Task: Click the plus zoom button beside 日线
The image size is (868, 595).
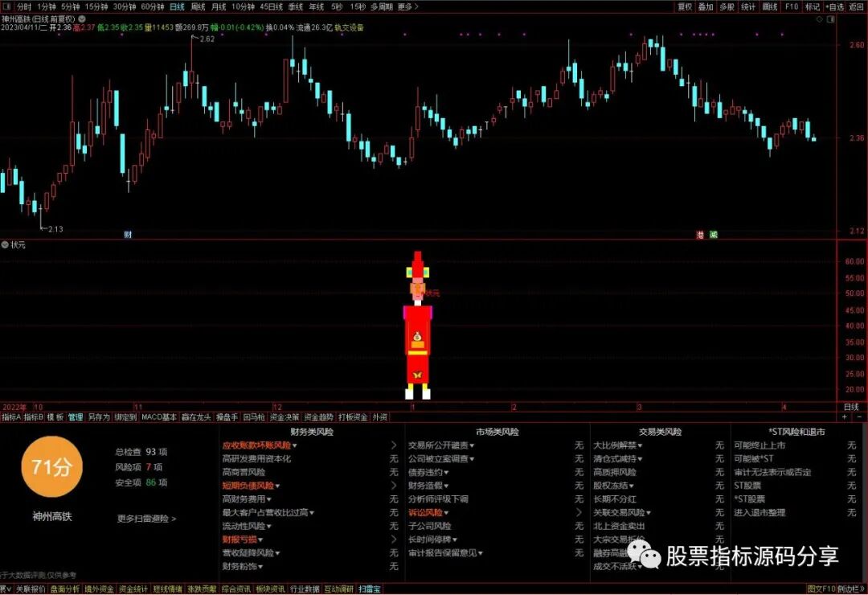Action: (844, 416)
